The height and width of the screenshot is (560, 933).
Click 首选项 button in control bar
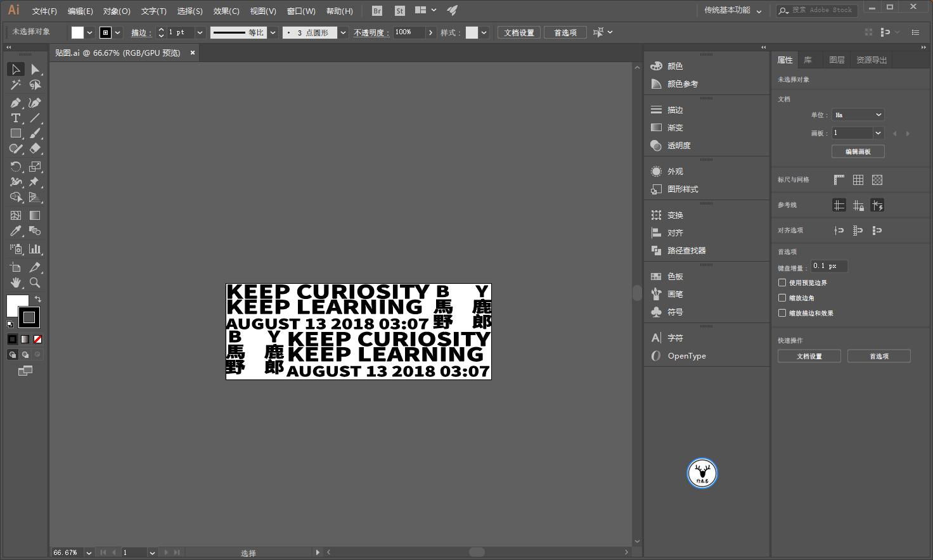pos(565,32)
